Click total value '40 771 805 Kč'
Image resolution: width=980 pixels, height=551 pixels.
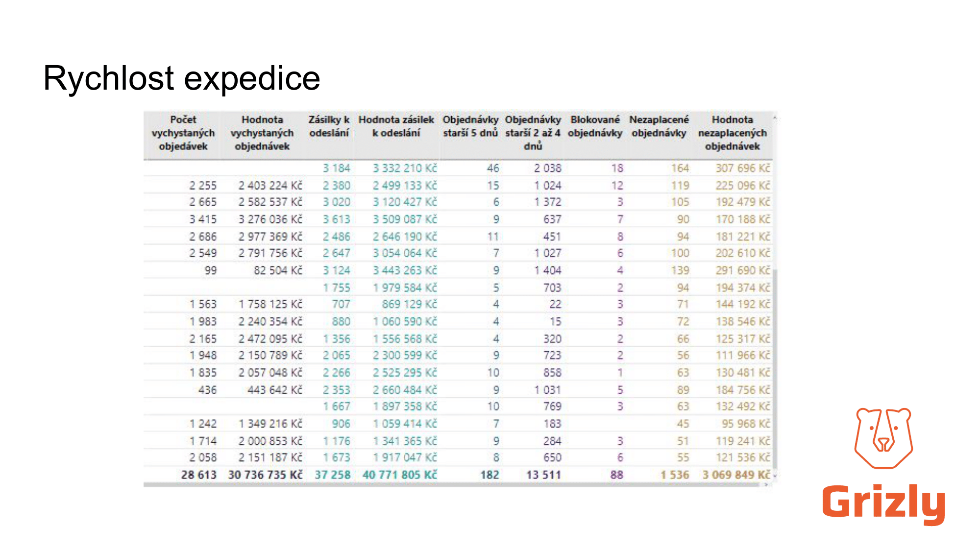400,475
